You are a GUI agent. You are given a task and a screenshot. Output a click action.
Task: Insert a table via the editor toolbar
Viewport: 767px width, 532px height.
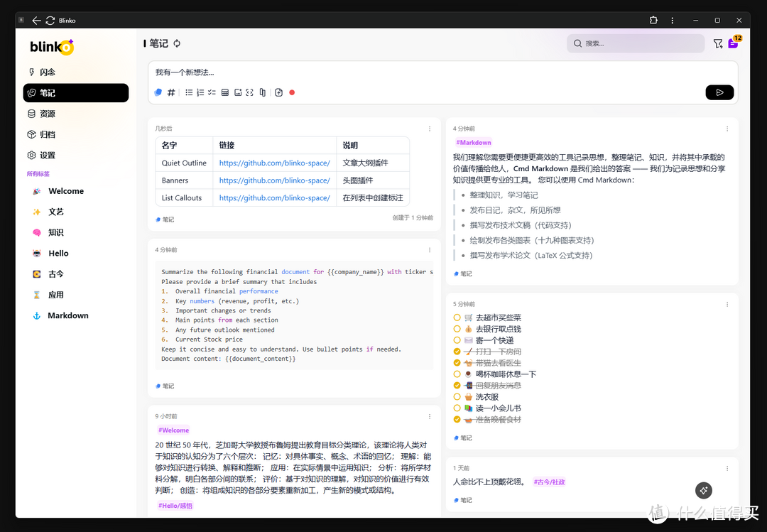point(225,92)
